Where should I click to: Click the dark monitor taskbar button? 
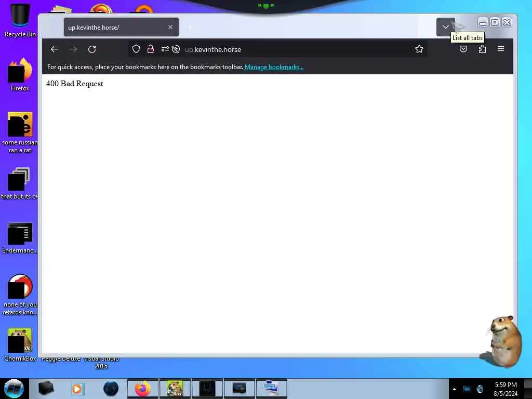pos(239,389)
